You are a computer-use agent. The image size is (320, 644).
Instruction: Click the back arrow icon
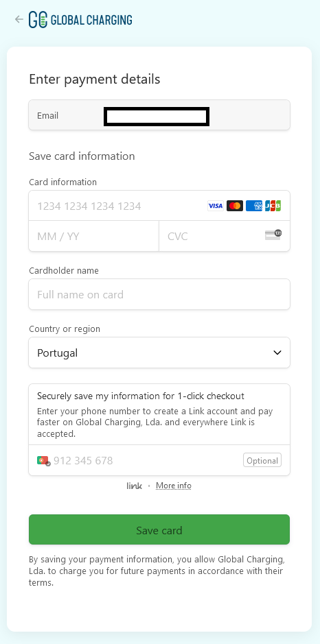click(x=19, y=19)
